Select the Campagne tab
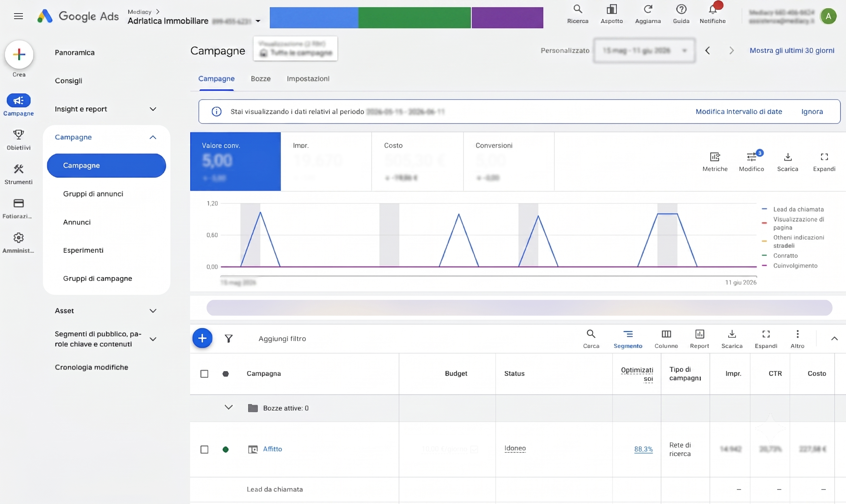Screen dimensions: 846x504 (216, 79)
